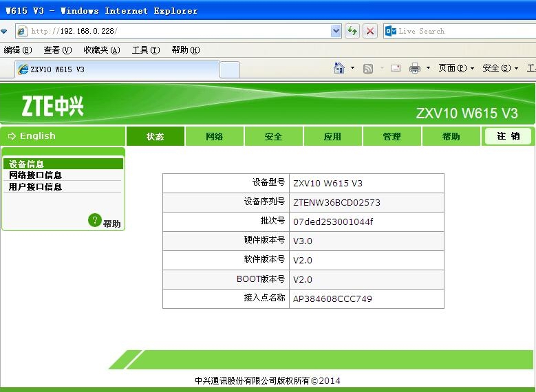Switch to the 网络 network tab
This screenshot has width=536, height=392.
coord(215,136)
